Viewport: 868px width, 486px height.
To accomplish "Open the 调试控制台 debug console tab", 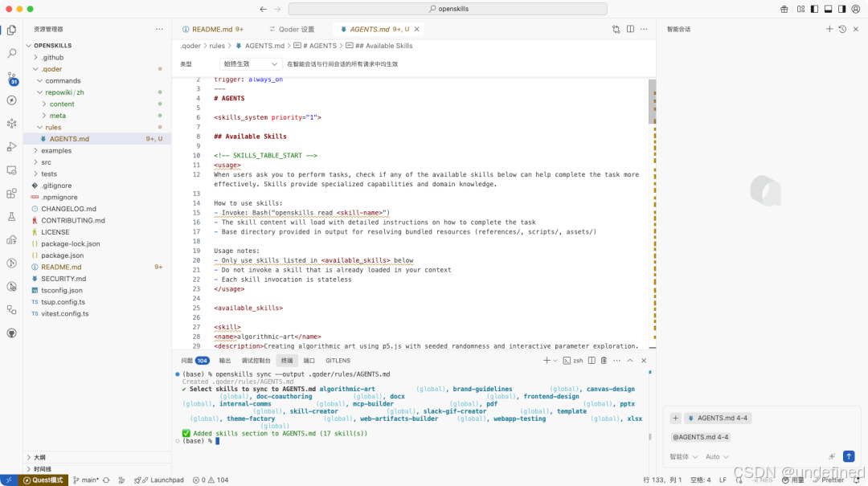I will click(x=256, y=361).
